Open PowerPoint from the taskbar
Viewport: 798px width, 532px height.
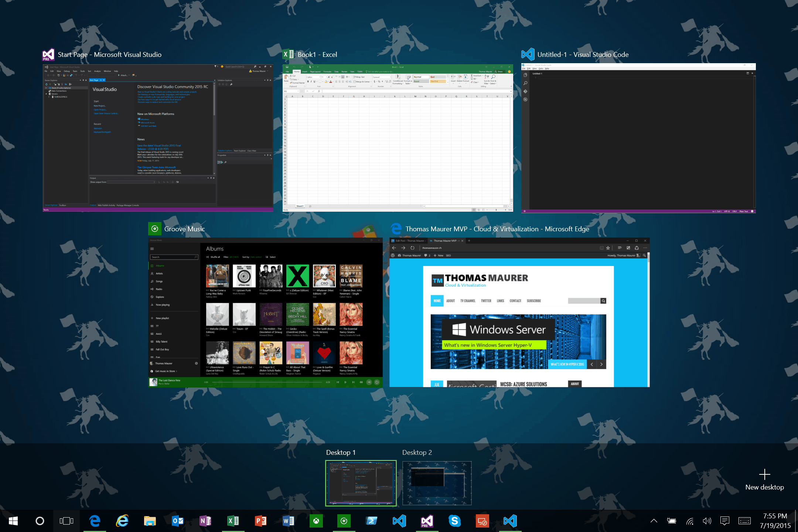(260, 521)
